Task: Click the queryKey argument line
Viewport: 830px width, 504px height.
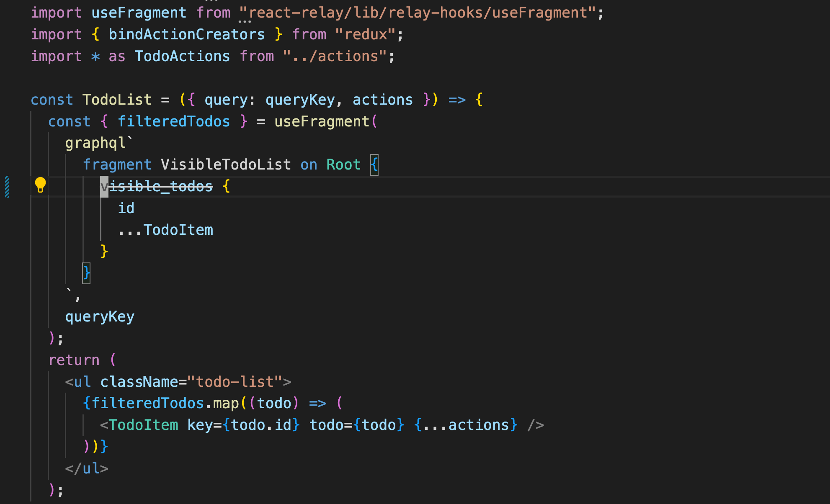Action: point(100,316)
